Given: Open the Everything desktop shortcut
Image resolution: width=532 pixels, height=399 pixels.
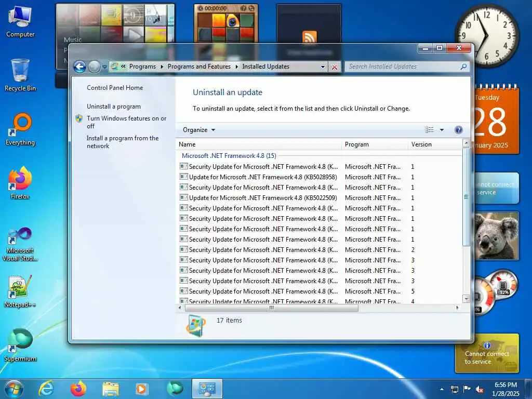Looking at the screenshot, I should point(20,129).
